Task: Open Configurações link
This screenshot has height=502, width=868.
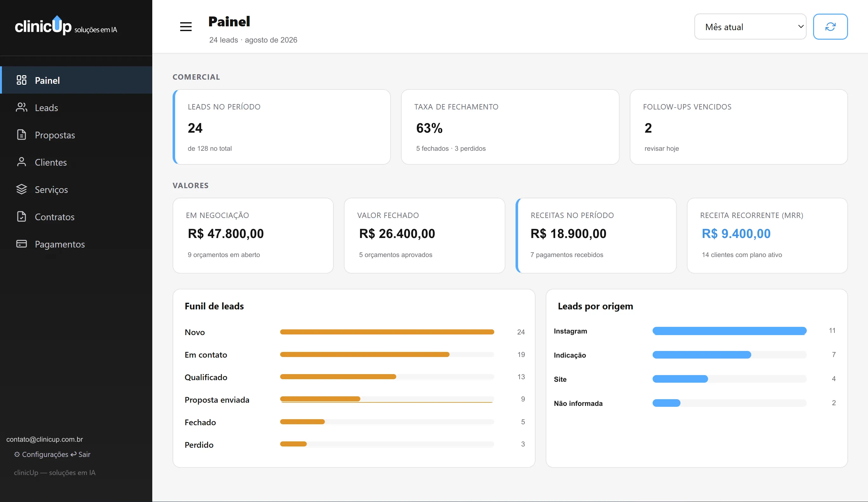Action: tap(41, 454)
